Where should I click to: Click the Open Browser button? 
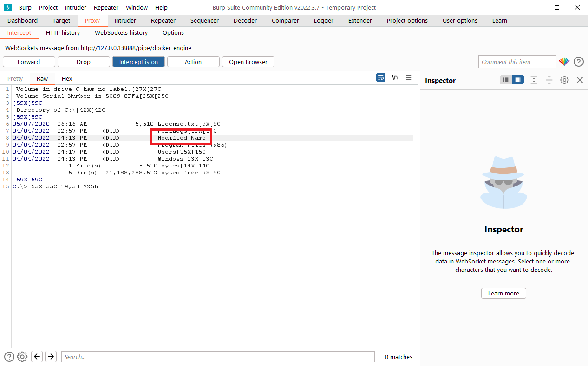(x=248, y=62)
